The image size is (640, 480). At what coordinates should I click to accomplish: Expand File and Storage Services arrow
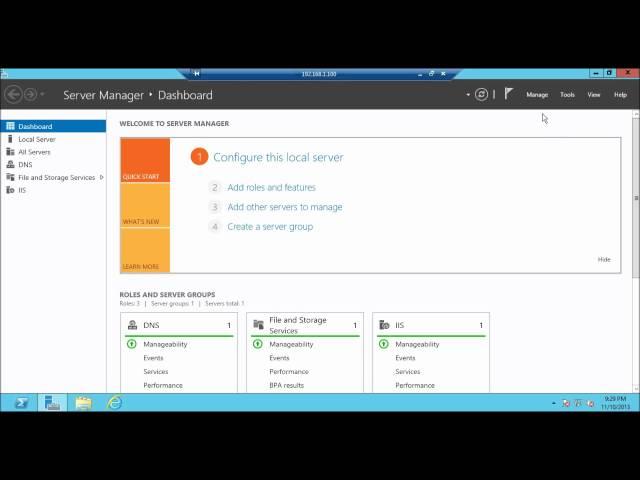(101, 177)
